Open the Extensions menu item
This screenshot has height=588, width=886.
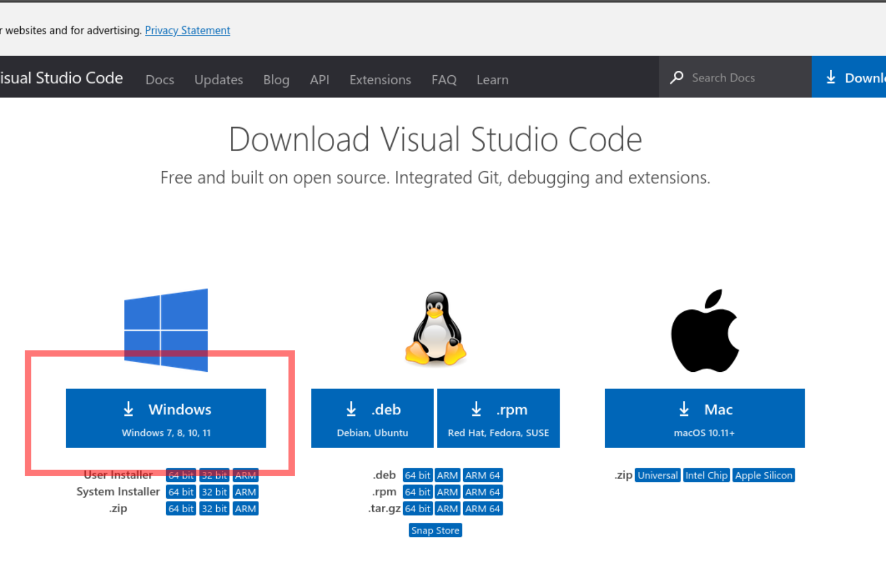coord(380,80)
